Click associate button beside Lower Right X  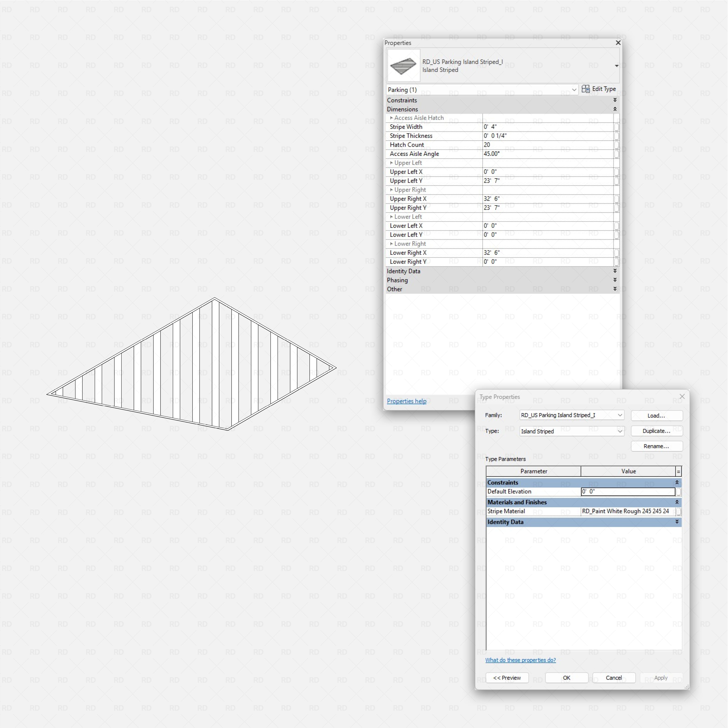[x=617, y=253]
